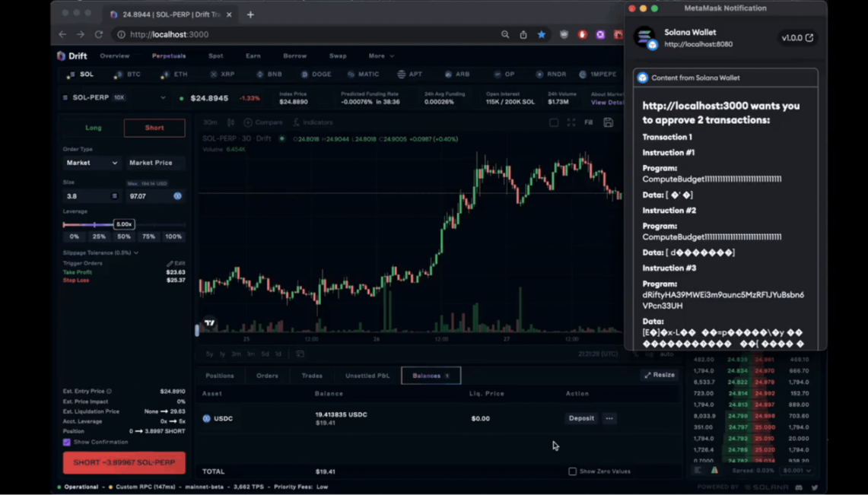Screen dimensions: 868x495
Task: Expand the Slippage Tolerance section
Action: click(x=100, y=252)
